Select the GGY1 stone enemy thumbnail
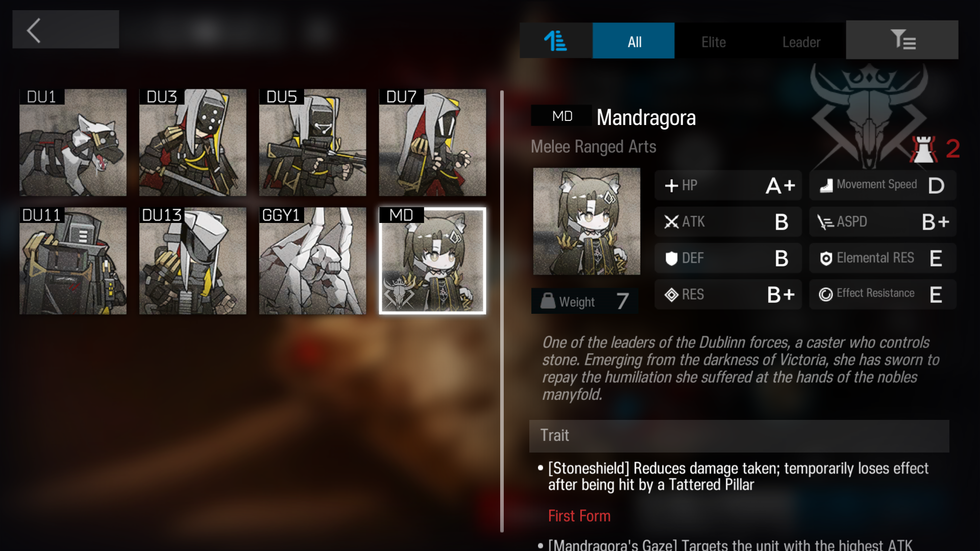The image size is (980, 551). click(x=312, y=261)
